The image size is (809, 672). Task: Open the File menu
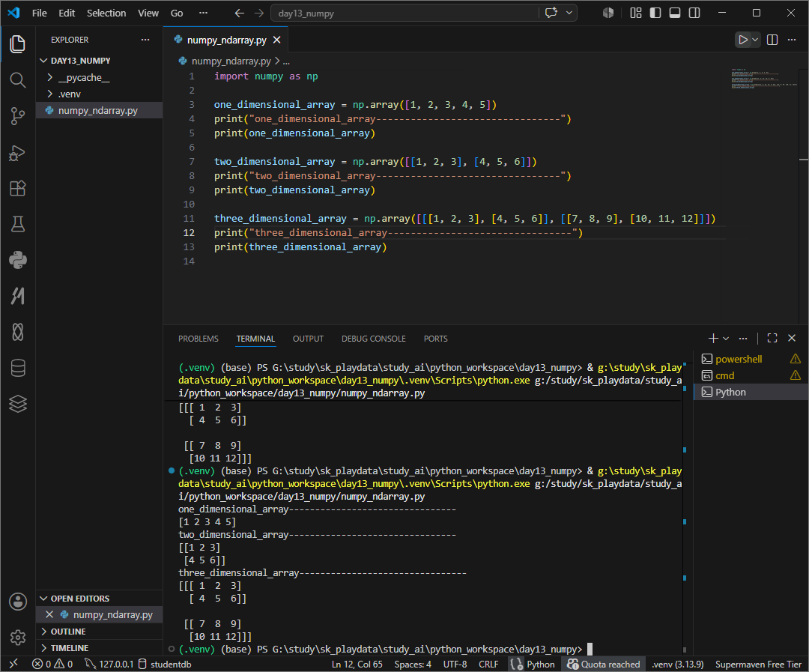point(39,13)
